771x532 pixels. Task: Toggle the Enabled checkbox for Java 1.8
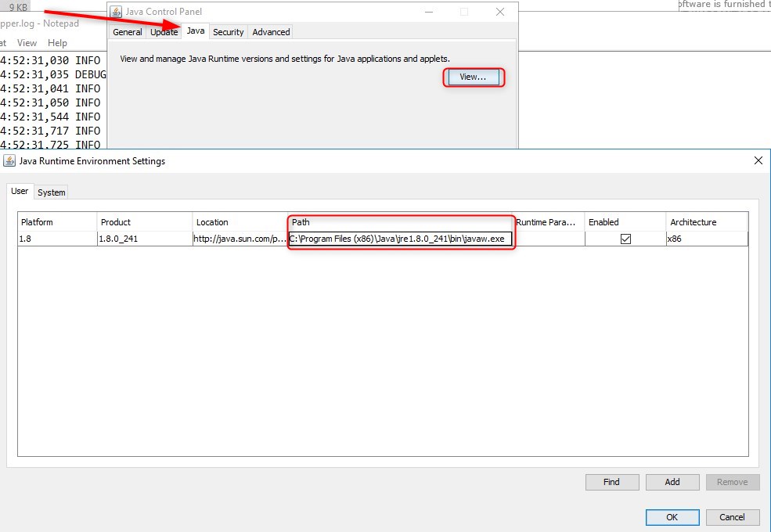pos(624,239)
